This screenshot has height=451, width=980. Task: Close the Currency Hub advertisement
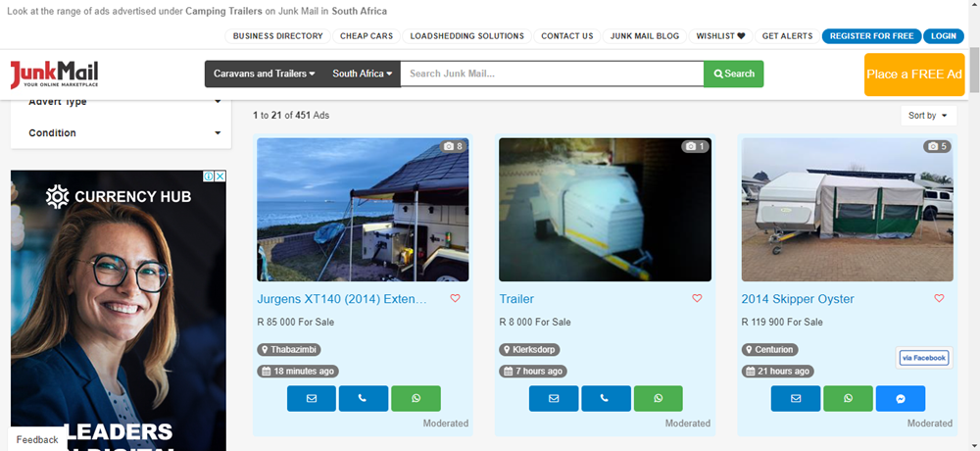coord(220,176)
